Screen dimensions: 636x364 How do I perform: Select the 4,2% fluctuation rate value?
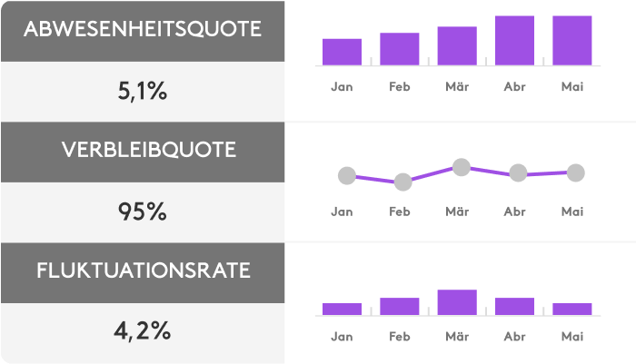click(x=143, y=330)
